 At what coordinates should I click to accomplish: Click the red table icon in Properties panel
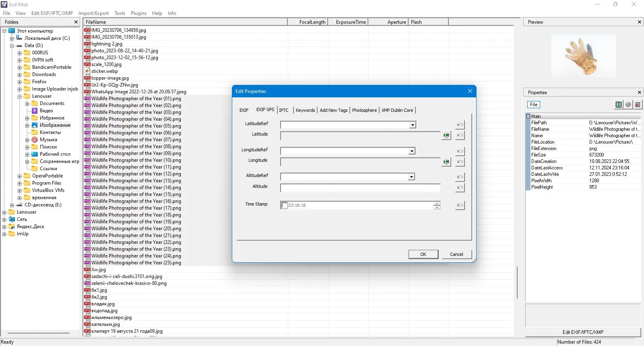point(638,105)
